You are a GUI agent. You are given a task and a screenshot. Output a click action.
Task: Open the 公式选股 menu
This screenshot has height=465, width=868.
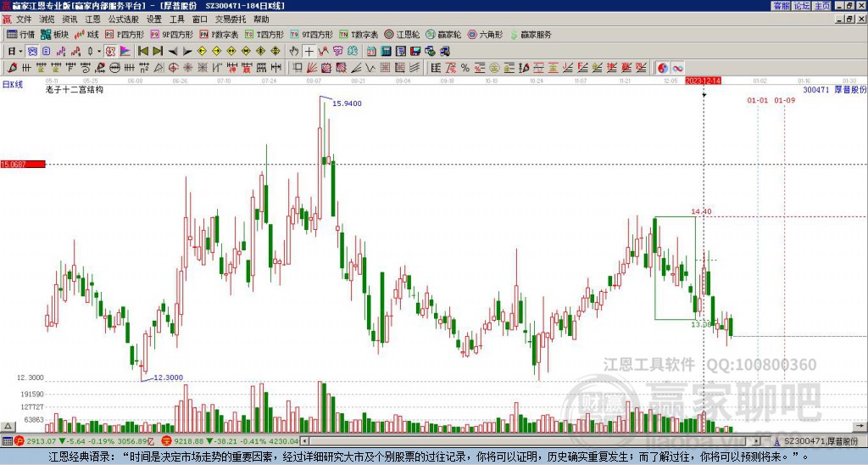[x=124, y=20]
